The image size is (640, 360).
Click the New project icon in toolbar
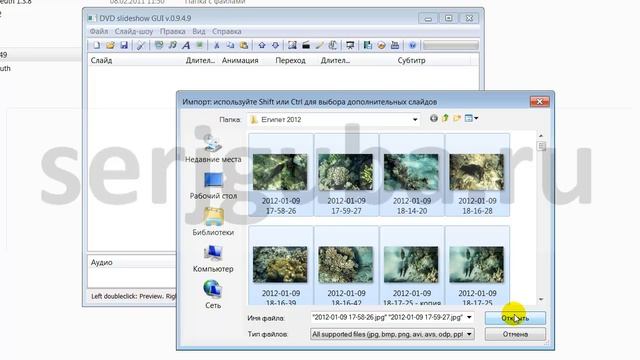point(96,45)
